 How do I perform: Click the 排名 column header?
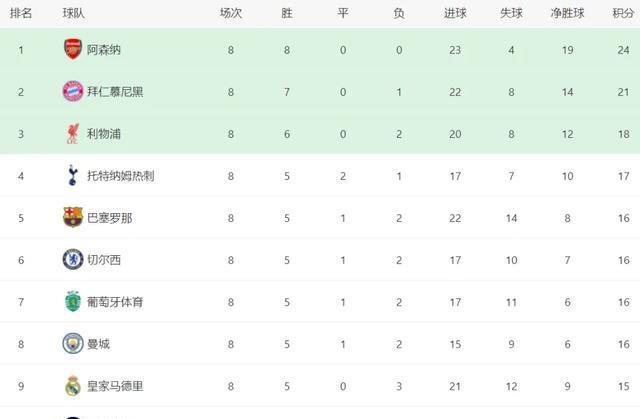(x=20, y=13)
